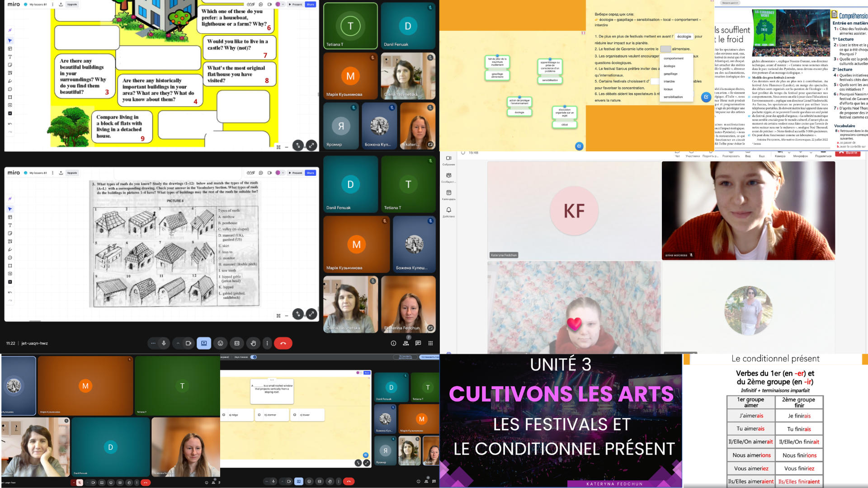
Task: Click Share on yellow questions Miro board
Action: [310, 5]
